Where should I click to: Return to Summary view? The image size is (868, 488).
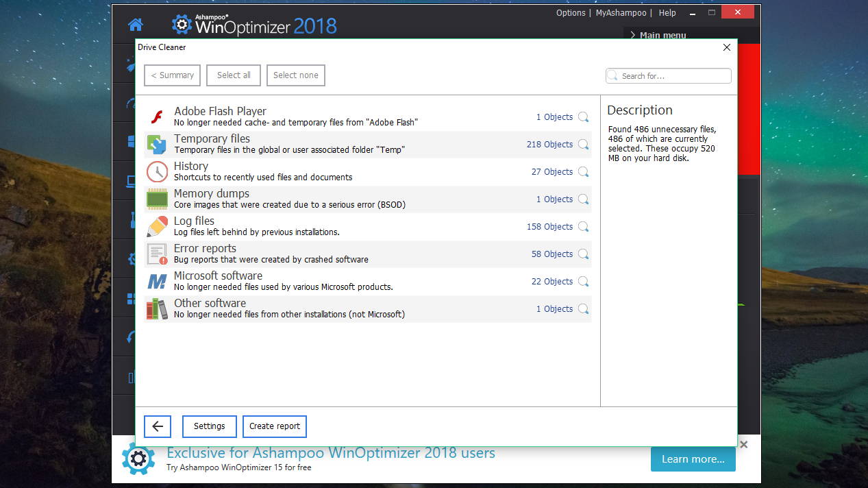click(x=173, y=75)
